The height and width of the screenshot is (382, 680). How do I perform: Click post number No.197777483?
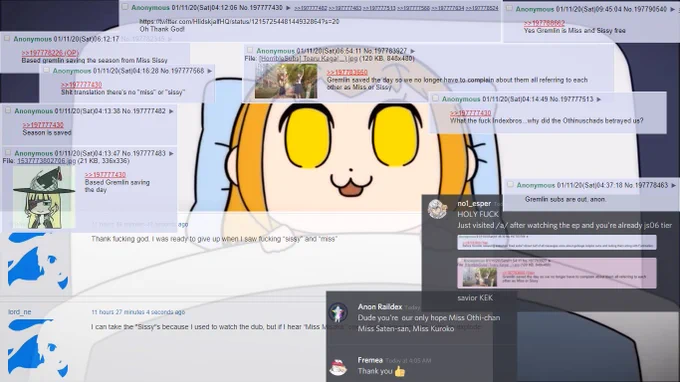click(x=144, y=153)
